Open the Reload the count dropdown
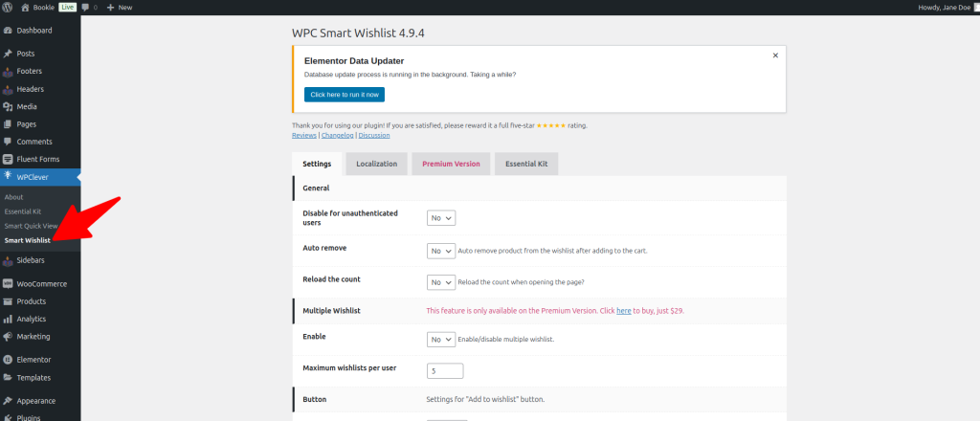The width and height of the screenshot is (980, 421). tap(441, 282)
